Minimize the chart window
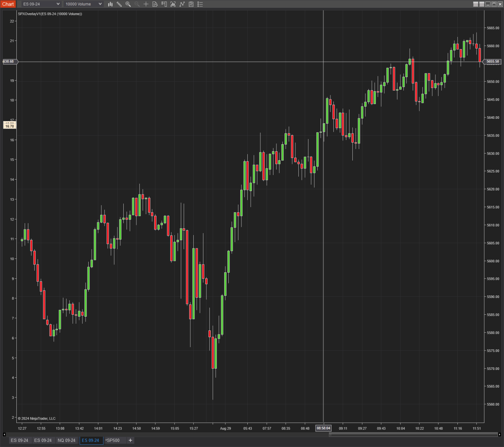The width and height of the screenshot is (504, 447). 488,4
